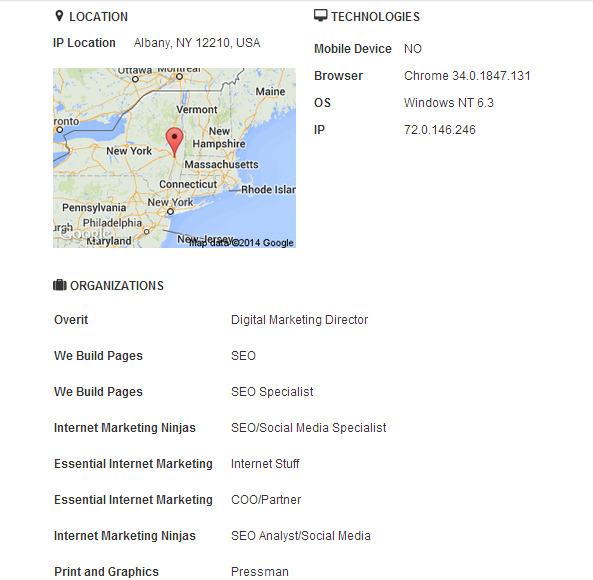Open the Google map thumbnail
The width and height of the screenshot is (593, 580).
click(174, 158)
